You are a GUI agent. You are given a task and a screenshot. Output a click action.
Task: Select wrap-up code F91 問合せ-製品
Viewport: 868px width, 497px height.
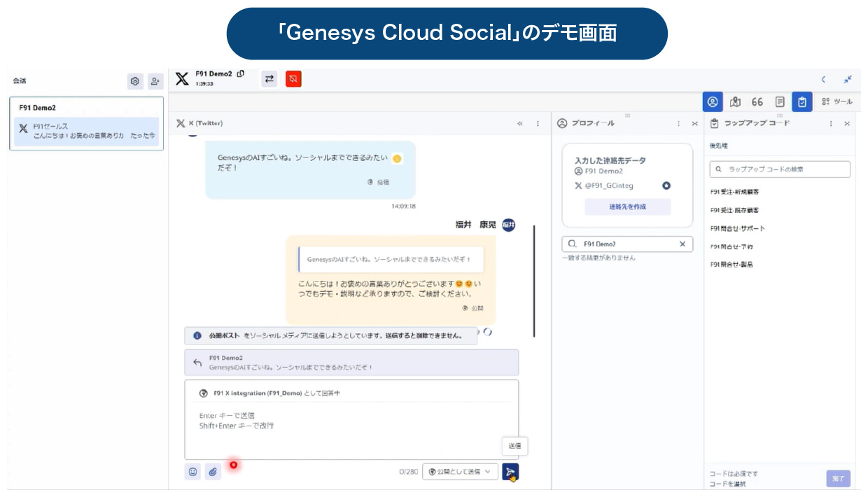pos(731,265)
